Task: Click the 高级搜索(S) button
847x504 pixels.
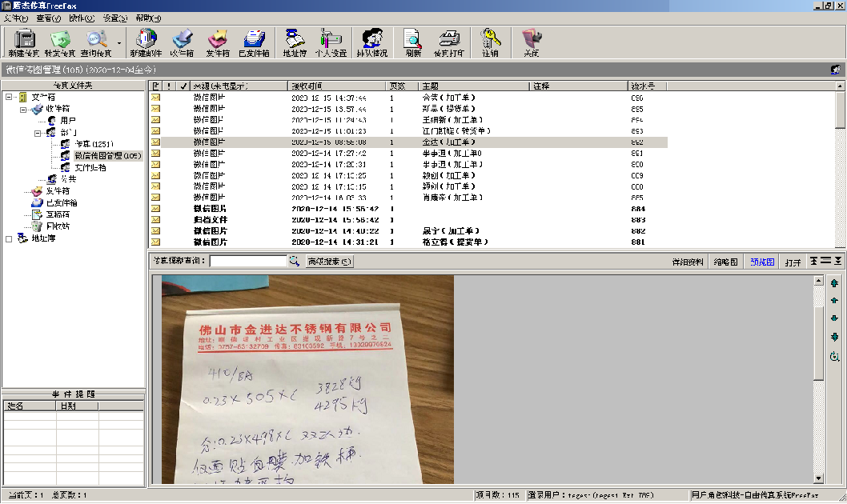Action: pos(330,261)
